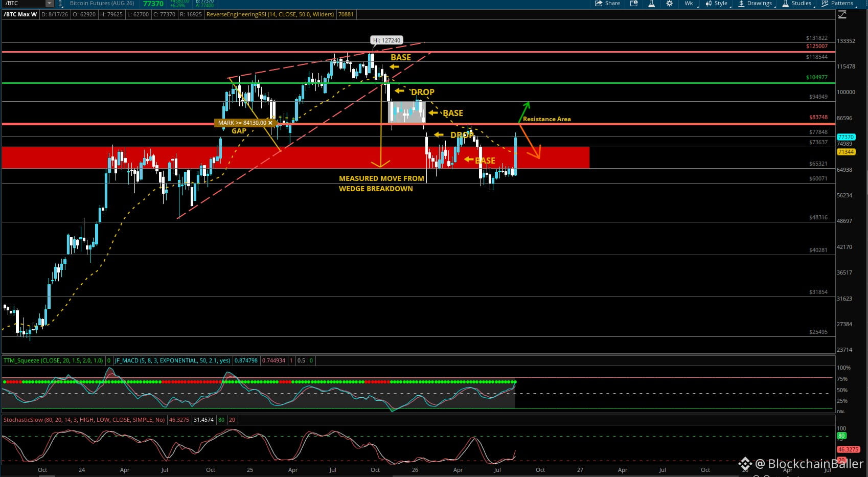This screenshot has height=477, width=868.
Task: Select the GAP text drawing
Action: point(239,131)
